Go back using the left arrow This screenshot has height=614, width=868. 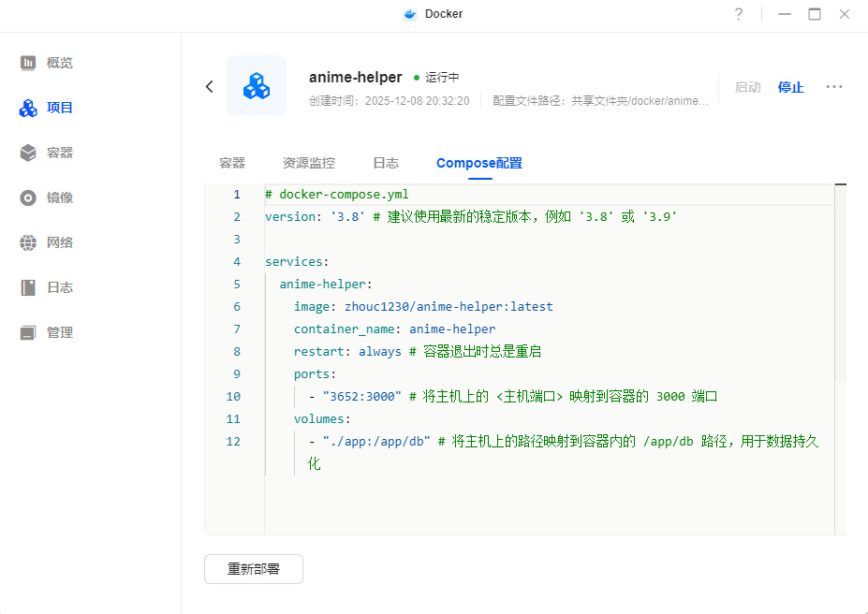tap(209, 86)
